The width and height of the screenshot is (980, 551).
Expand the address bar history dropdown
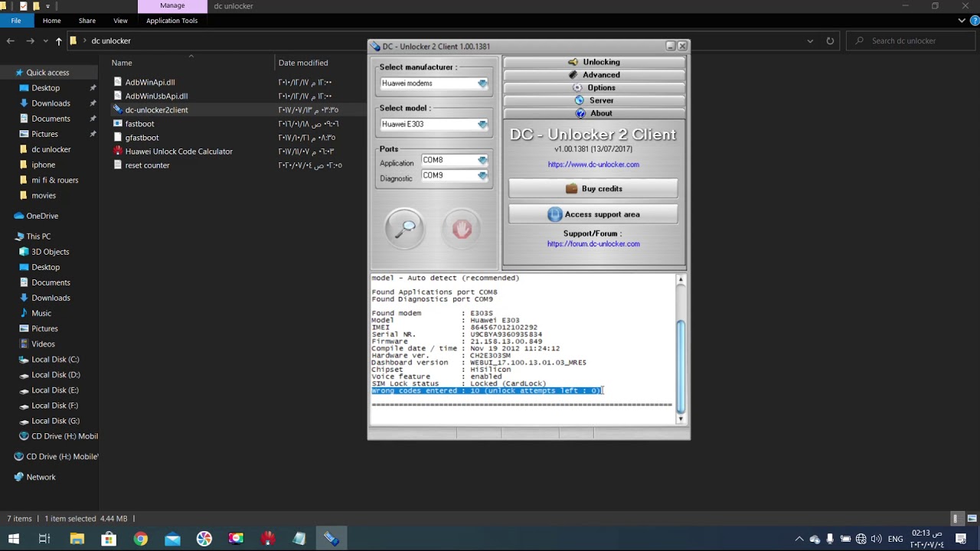point(810,41)
